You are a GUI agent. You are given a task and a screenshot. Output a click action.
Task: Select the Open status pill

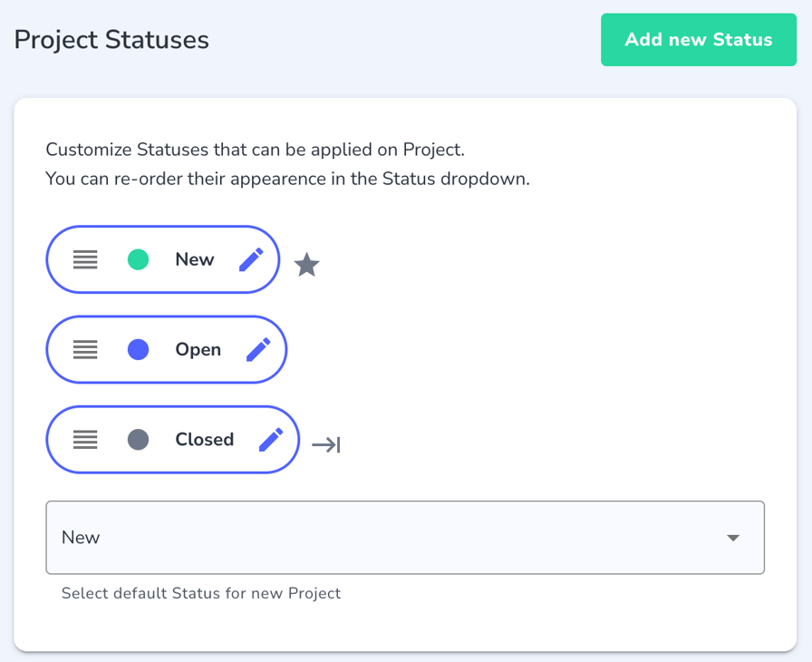tap(167, 349)
